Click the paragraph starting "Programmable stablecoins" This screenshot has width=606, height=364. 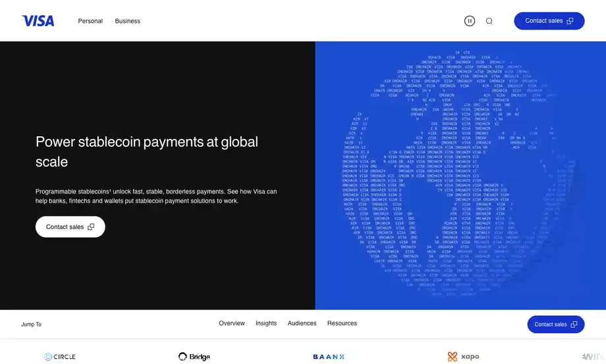click(x=156, y=196)
